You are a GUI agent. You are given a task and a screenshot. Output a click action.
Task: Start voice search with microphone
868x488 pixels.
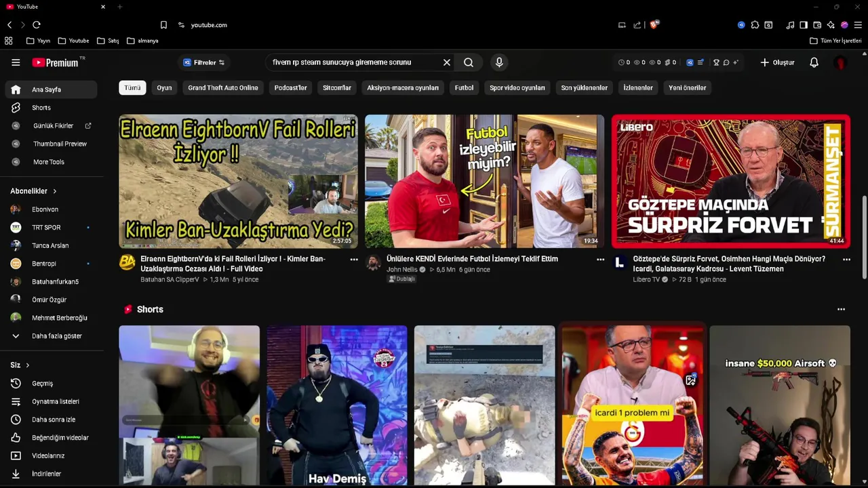point(499,62)
